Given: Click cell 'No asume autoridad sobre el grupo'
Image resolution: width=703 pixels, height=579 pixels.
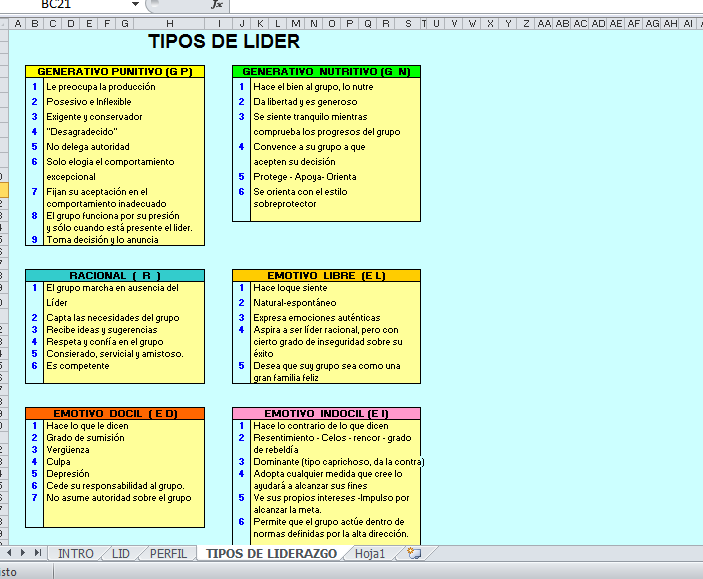Looking at the screenshot, I should (x=119, y=498).
